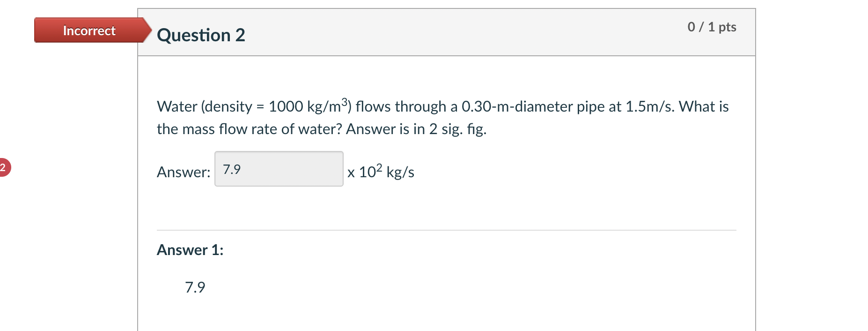The width and height of the screenshot is (868, 331).
Task: Click the 1.5m/s value in the question text
Action: pyautogui.click(x=650, y=107)
